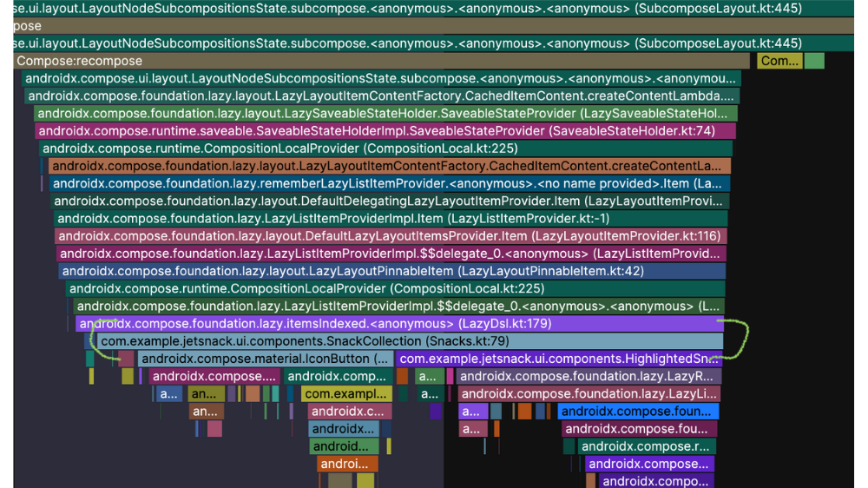Select magenta "androidx.compose...." slice under IconButton
This screenshot has height=488, width=868.
click(214, 376)
